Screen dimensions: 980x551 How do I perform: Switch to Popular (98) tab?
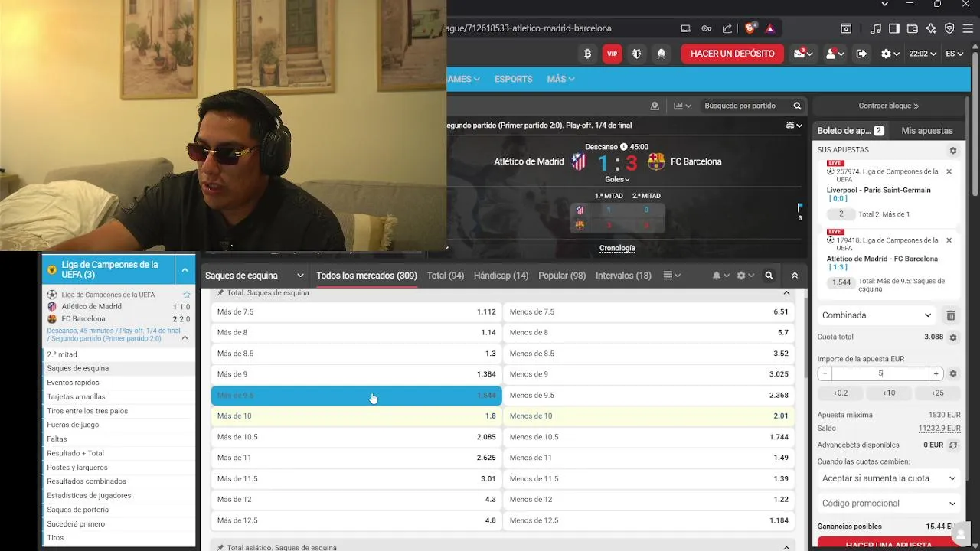click(x=562, y=275)
